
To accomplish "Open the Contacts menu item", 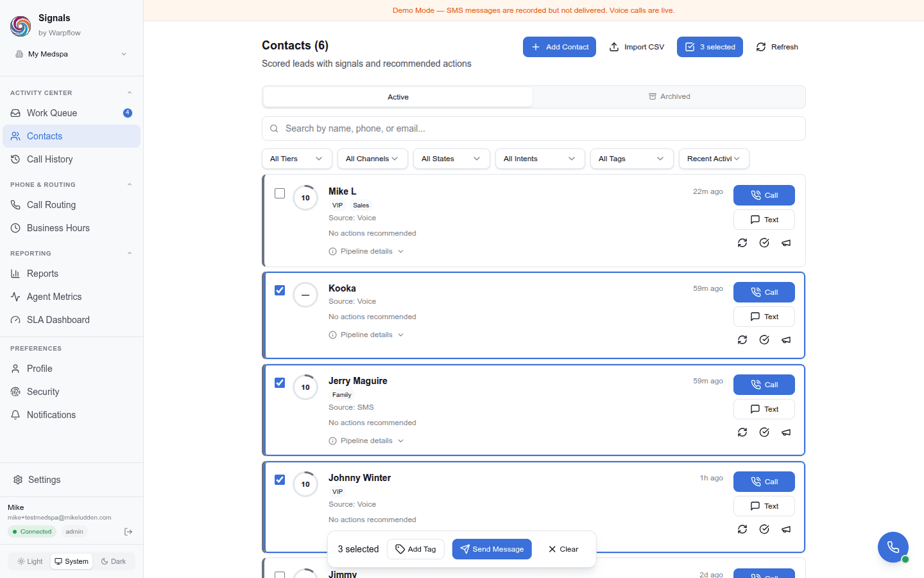I will coord(44,136).
